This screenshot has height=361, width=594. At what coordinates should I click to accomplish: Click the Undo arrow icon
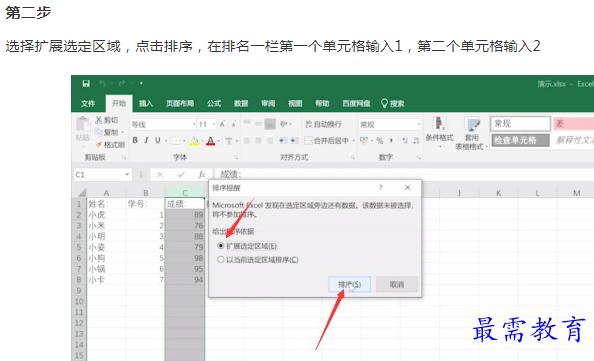(x=102, y=83)
